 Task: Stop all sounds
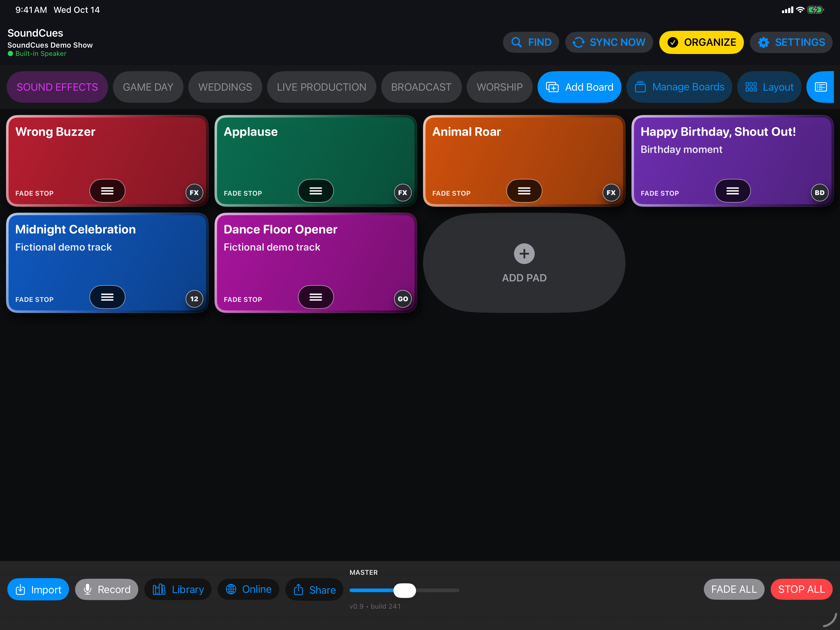coord(801,589)
